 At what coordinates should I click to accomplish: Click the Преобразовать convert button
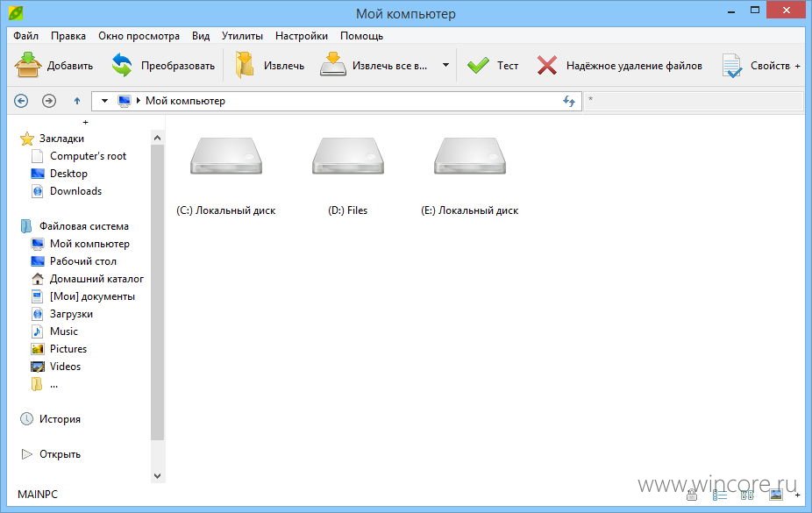point(163,65)
